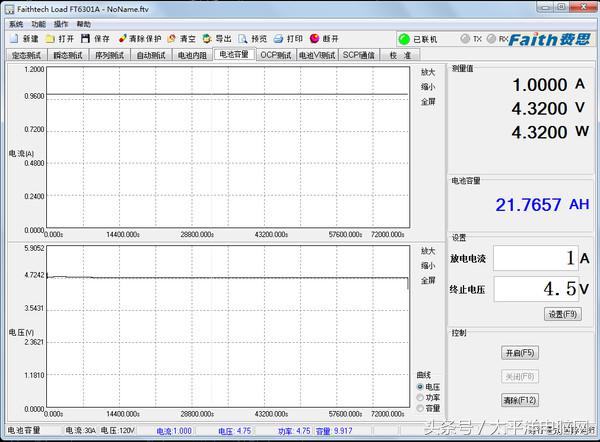Select the 电压 curve radio button
The height and width of the screenshot is (442, 600).
(420, 386)
